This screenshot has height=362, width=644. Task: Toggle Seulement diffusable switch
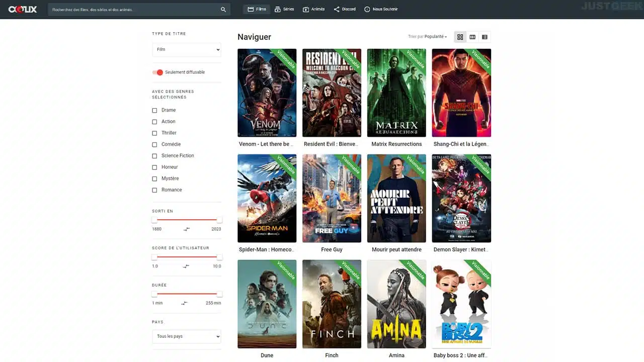tap(158, 72)
